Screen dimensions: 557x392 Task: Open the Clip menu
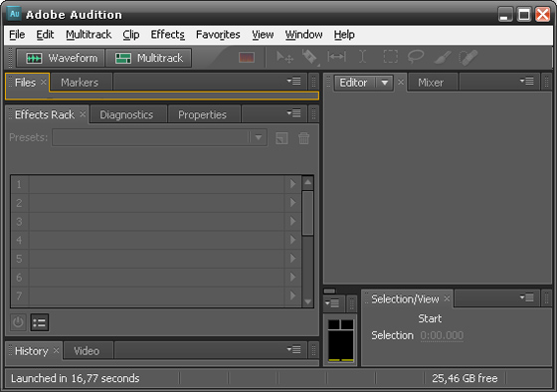[130, 35]
